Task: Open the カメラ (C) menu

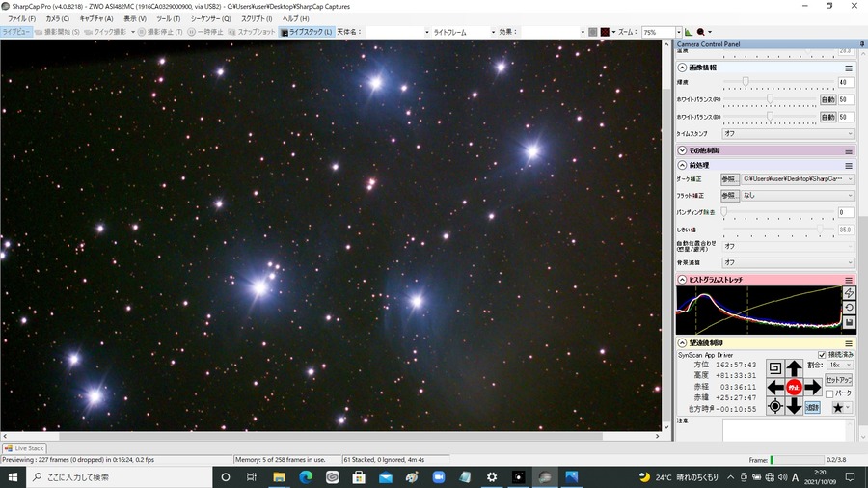Action: coord(57,19)
